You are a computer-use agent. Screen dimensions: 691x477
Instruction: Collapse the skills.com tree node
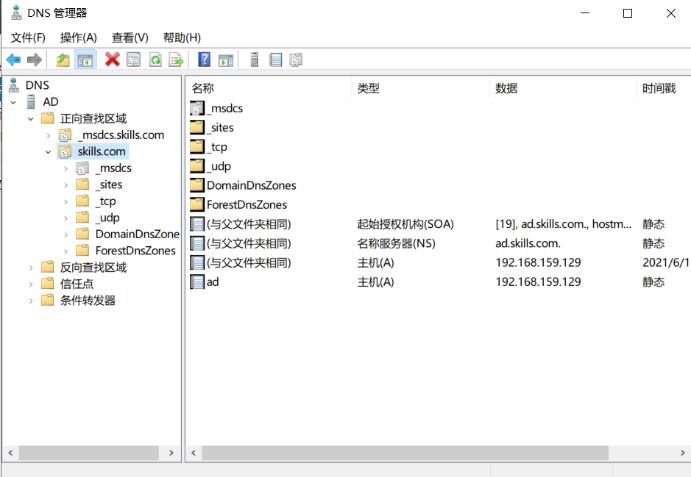tap(48, 152)
